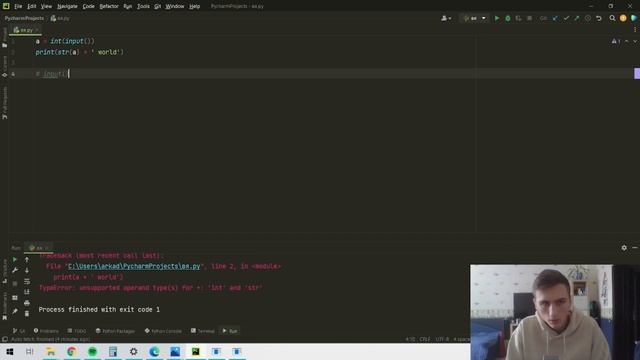Click Down the stack trace arrow
640x360 pixels.
(27, 270)
